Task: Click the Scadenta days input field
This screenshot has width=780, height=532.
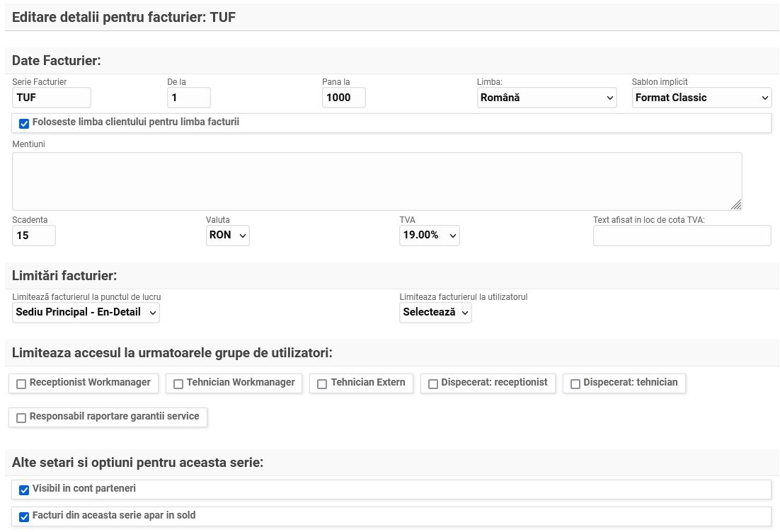Action: (x=34, y=235)
